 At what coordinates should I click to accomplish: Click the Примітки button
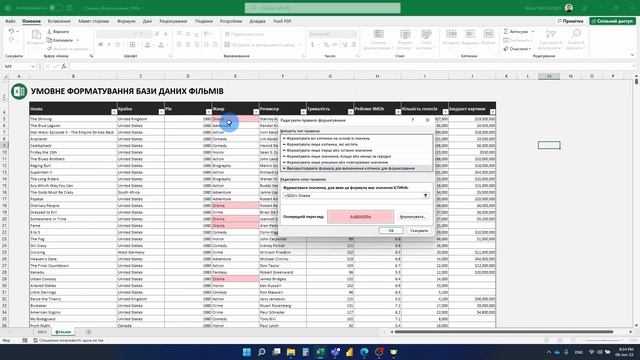point(570,21)
